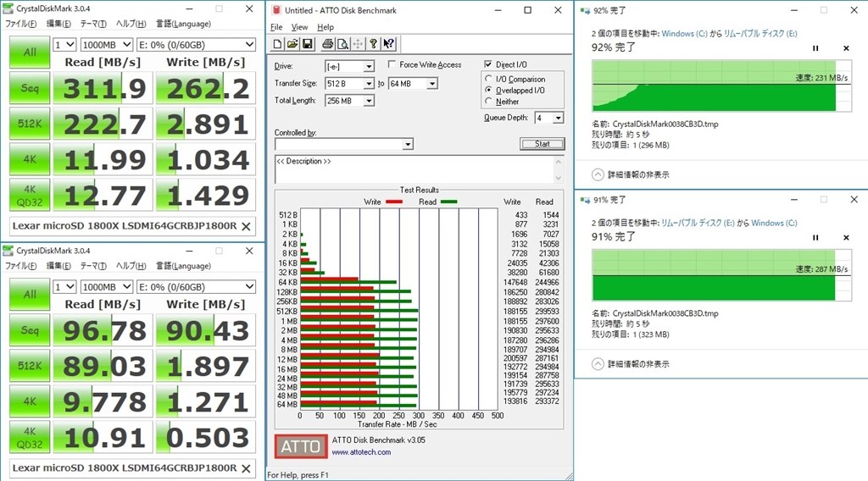Cancel the 91% file transfer
The width and height of the screenshot is (868, 481).
tap(846, 237)
